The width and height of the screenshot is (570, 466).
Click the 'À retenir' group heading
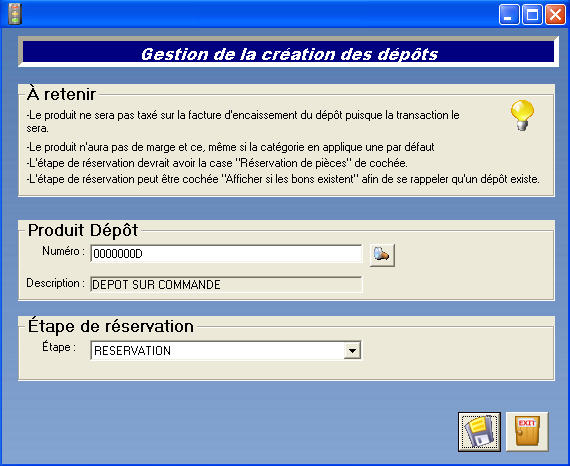pyautogui.click(x=61, y=95)
